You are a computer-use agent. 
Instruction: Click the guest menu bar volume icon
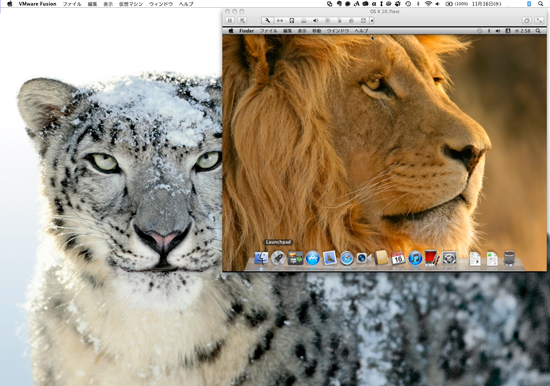(x=498, y=31)
